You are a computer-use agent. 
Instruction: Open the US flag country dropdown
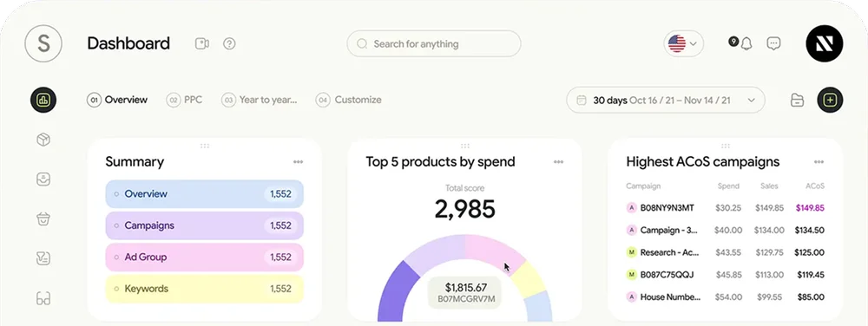[x=684, y=43]
